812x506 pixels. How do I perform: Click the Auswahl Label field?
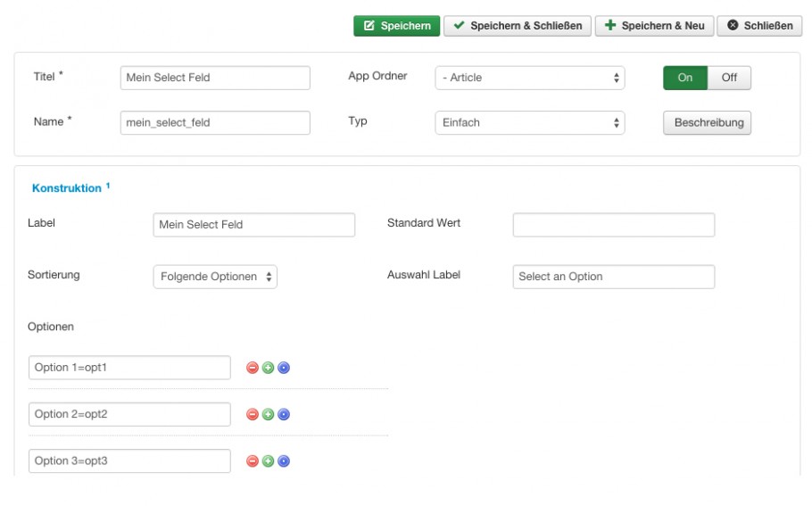point(614,277)
